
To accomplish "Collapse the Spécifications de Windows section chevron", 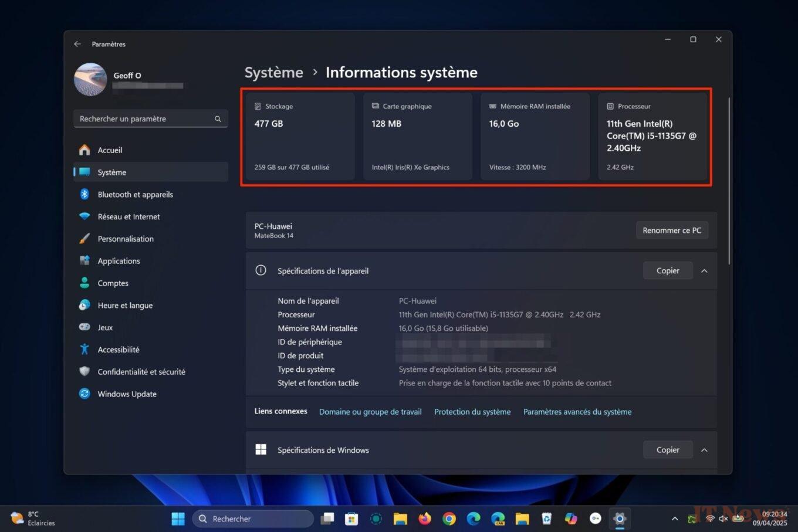I will (x=704, y=450).
